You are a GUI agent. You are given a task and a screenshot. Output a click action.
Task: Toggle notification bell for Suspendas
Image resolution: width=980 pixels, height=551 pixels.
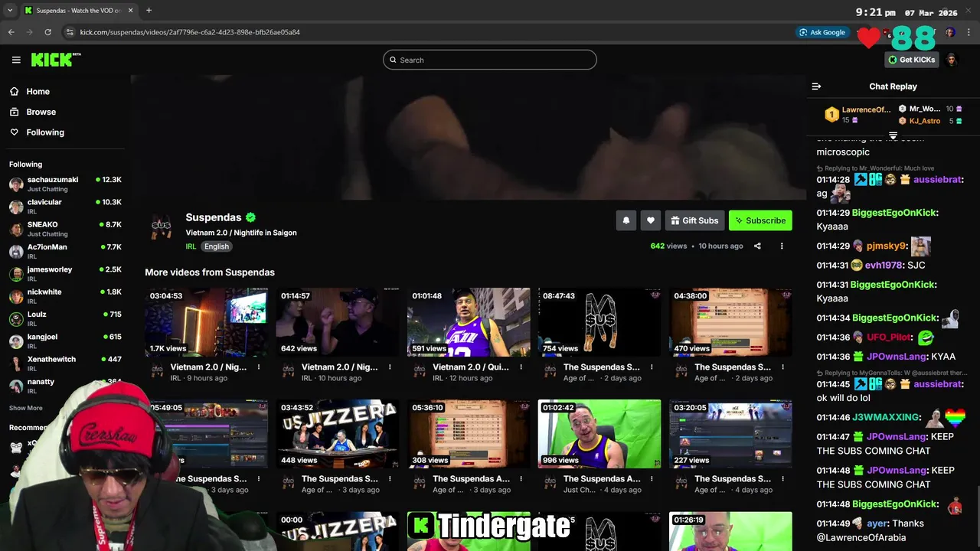626,220
